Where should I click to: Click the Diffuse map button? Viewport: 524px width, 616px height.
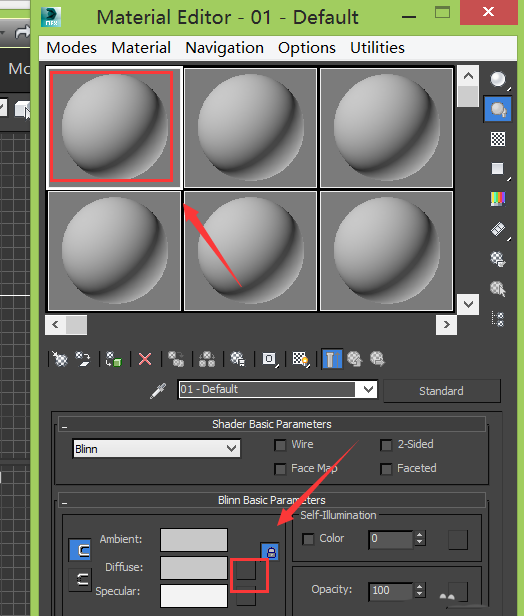246,569
